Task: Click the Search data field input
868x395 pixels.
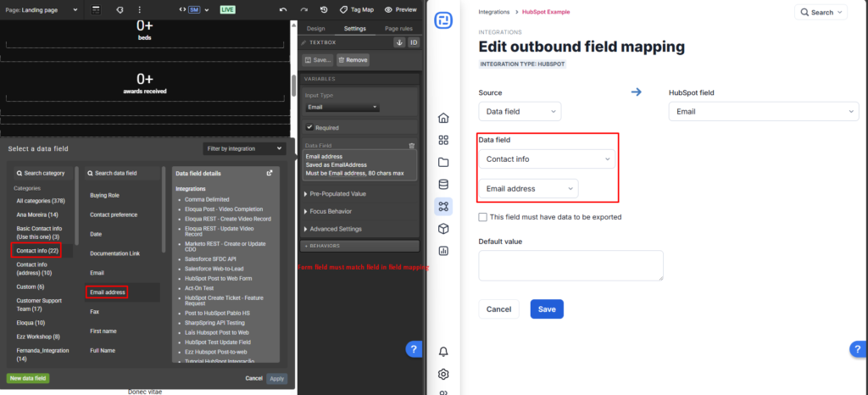Action: coord(122,173)
